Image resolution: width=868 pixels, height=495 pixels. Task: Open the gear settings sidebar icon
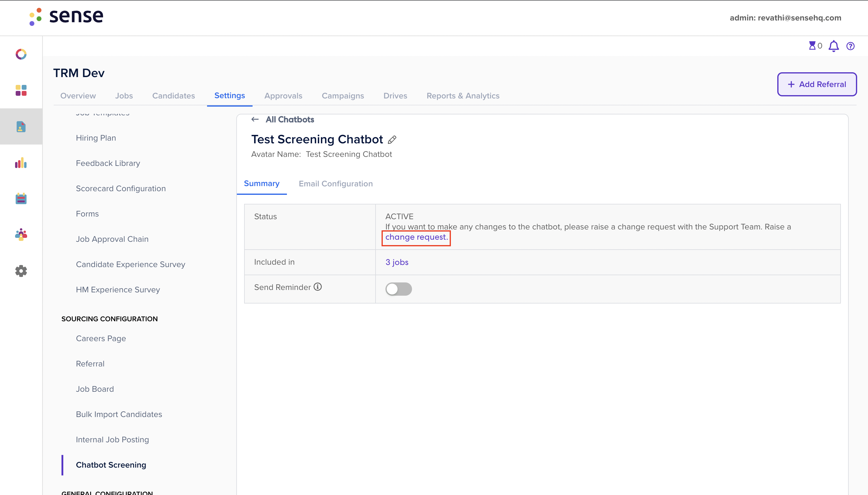(x=21, y=271)
